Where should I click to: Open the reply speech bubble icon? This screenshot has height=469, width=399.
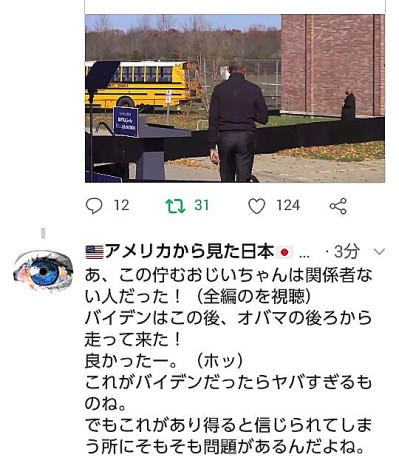pos(94,206)
